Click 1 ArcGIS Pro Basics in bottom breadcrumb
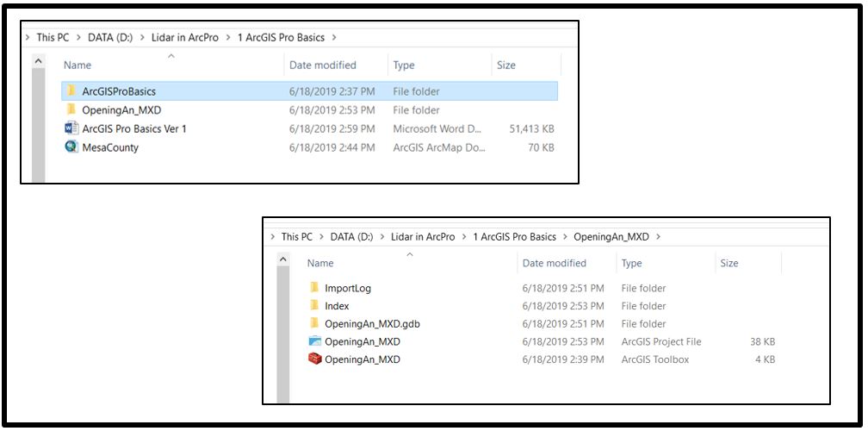The width and height of the screenshot is (868, 431). 514,236
